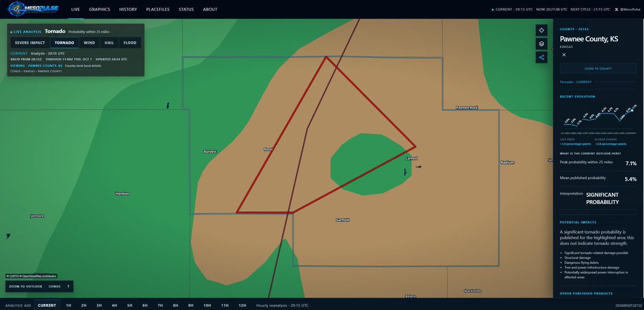
Task: Select the 3H analysis age
Action: (x=99, y=305)
